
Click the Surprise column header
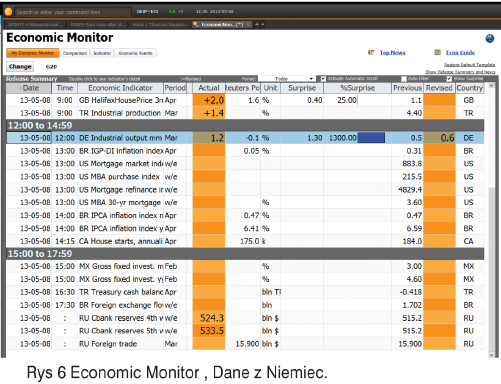(302, 88)
